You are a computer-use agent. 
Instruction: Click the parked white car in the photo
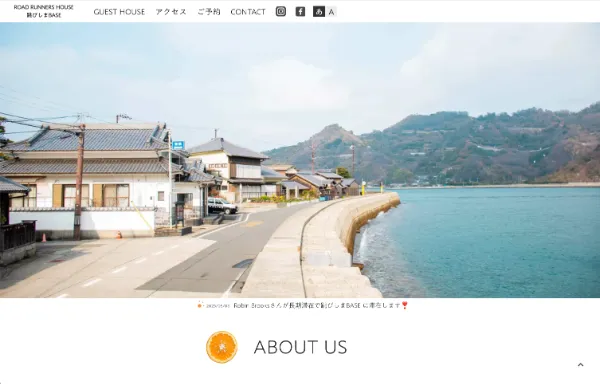(x=222, y=206)
